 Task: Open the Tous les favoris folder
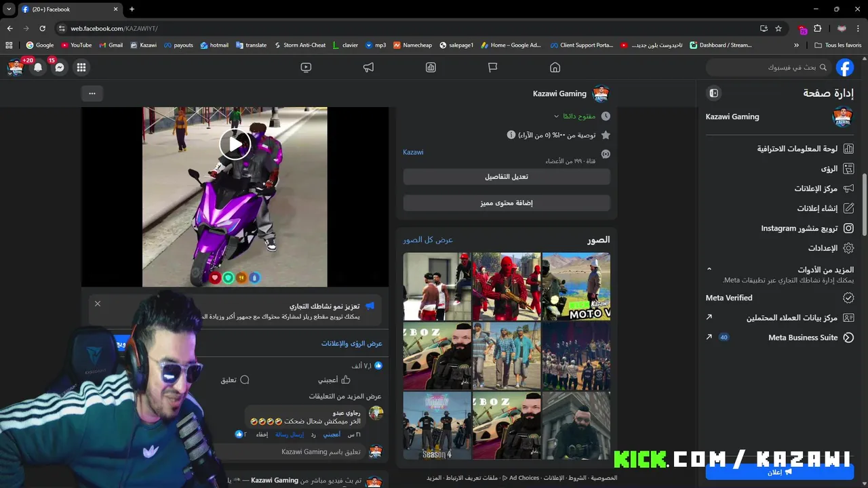[x=838, y=45]
